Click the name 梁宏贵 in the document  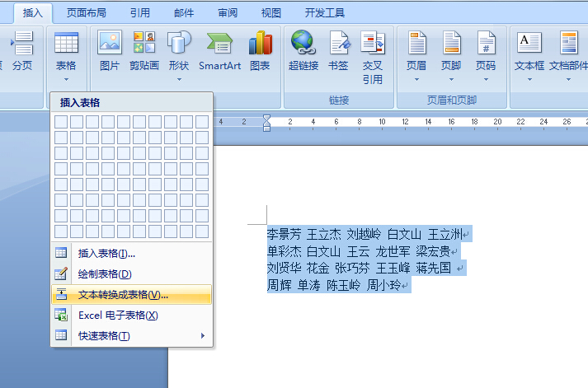(433, 251)
